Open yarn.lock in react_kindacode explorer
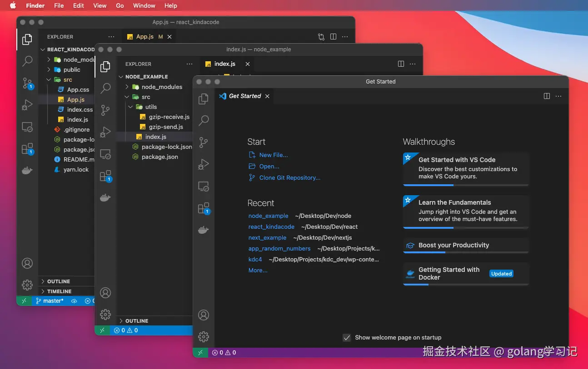 coord(76,169)
